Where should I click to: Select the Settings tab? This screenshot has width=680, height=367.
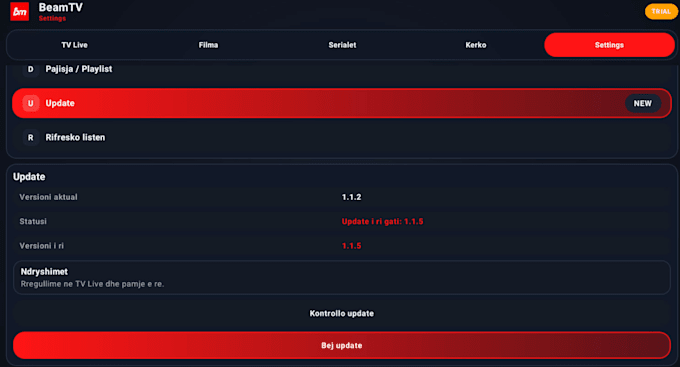[x=609, y=45]
